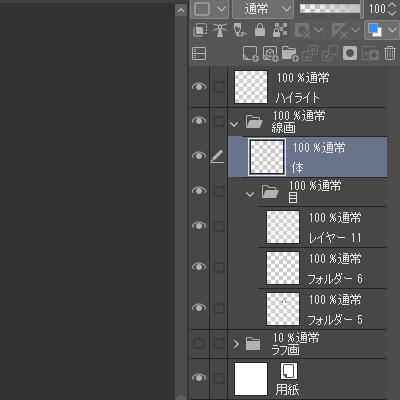
Task: Set as reference layer lighthouse icon
Action: coord(220,30)
